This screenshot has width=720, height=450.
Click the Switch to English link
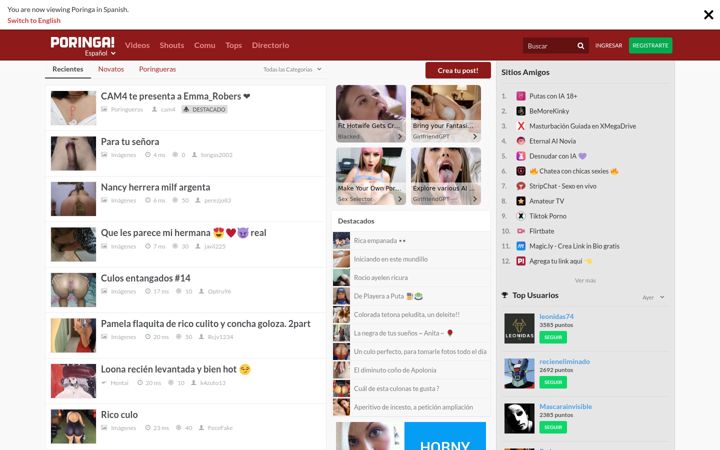pyautogui.click(x=34, y=20)
